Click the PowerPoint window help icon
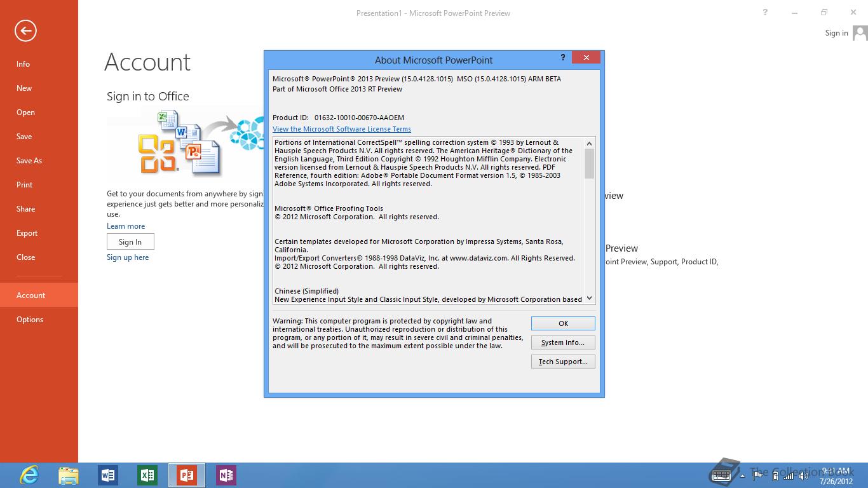 coord(765,12)
